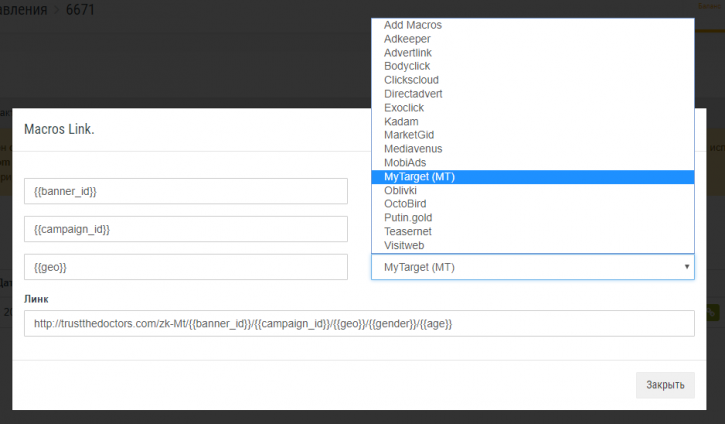This screenshot has height=424, width=725.
Task: Select Clickscloud option
Action: click(533, 80)
